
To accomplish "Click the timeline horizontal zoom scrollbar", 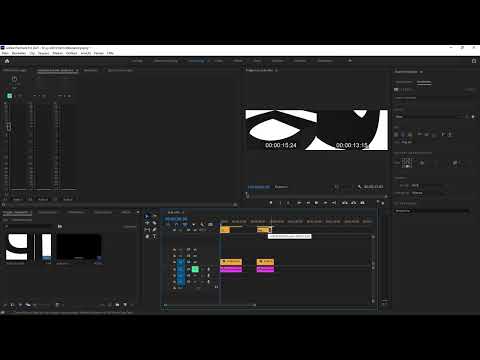I will tap(210, 305).
